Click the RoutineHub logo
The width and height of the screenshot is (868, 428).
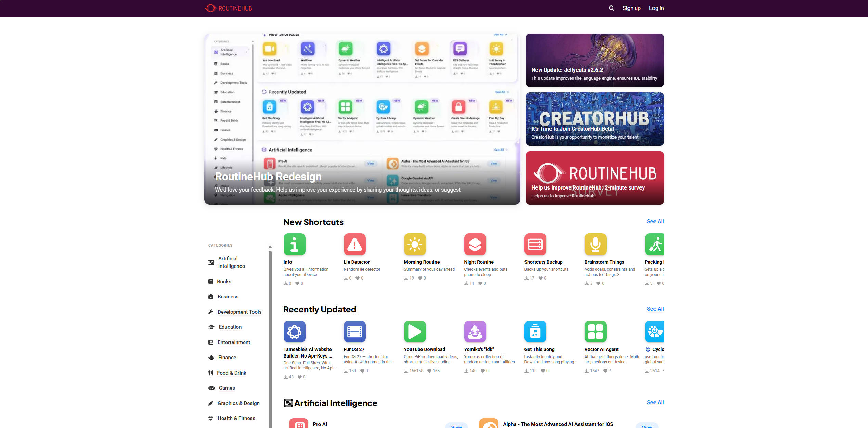pos(228,8)
